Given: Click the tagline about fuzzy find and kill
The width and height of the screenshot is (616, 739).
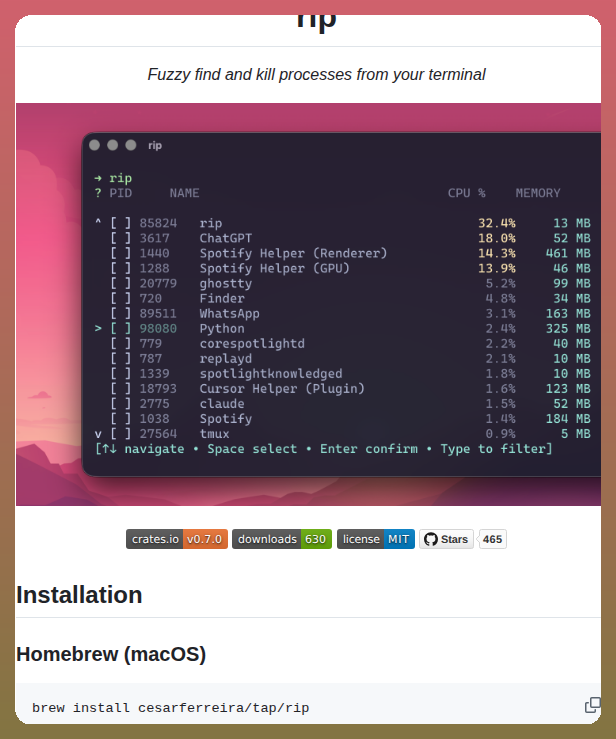Looking at the screenshot, I should [316, 74].
